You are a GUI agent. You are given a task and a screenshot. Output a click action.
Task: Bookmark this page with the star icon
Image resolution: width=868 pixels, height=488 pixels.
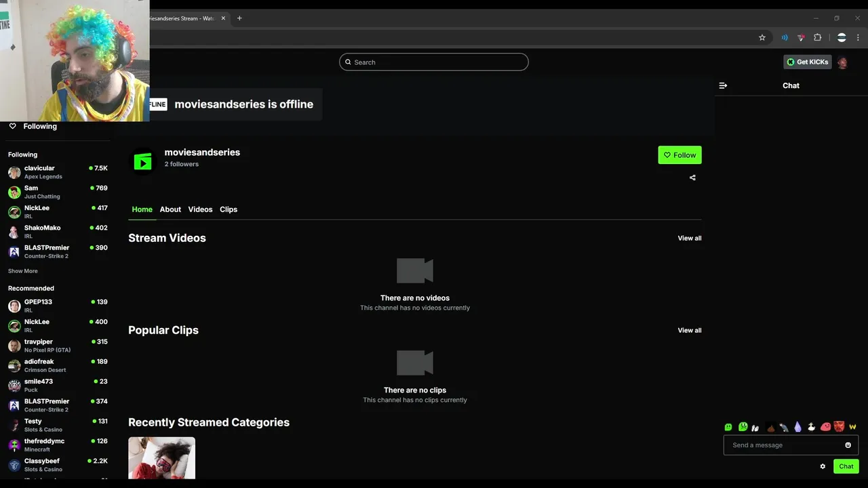(x=762, y=37)
